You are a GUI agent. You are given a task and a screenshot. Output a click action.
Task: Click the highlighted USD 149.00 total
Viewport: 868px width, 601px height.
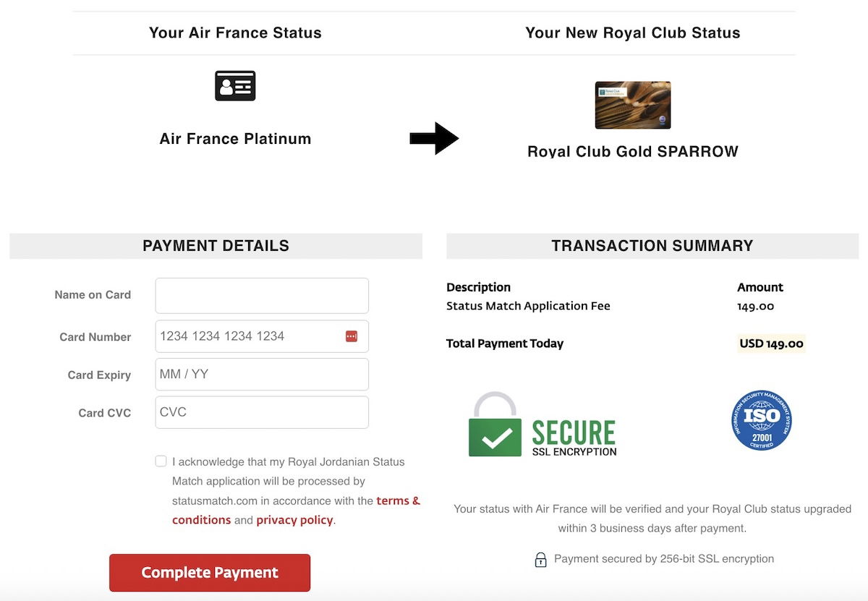771,344
